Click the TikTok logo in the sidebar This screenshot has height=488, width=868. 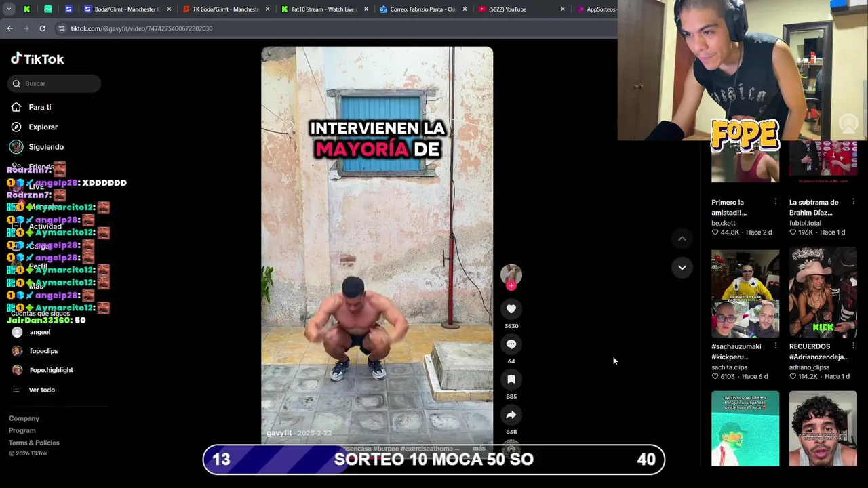[x=37, y=59]
